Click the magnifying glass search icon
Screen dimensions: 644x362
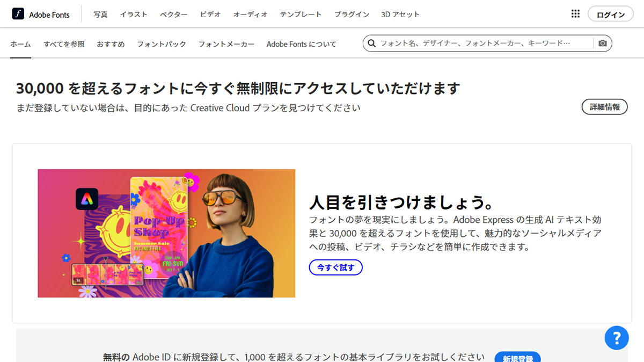click(371, 44)
